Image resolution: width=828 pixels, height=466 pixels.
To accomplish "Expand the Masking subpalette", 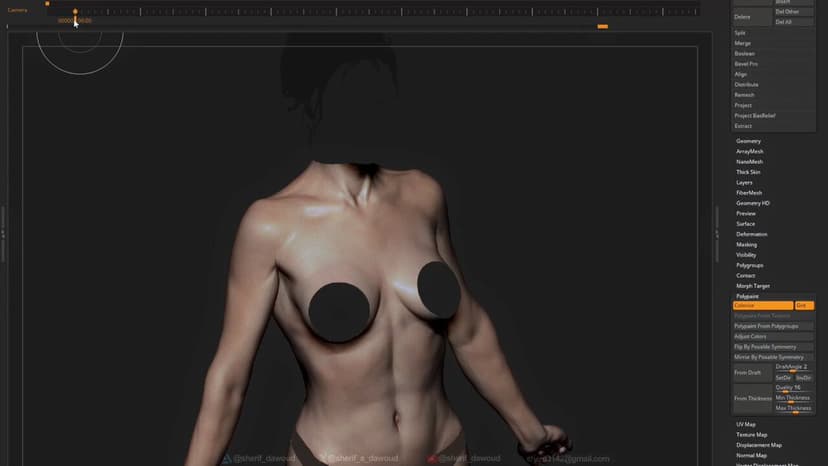I will [747, 245].
